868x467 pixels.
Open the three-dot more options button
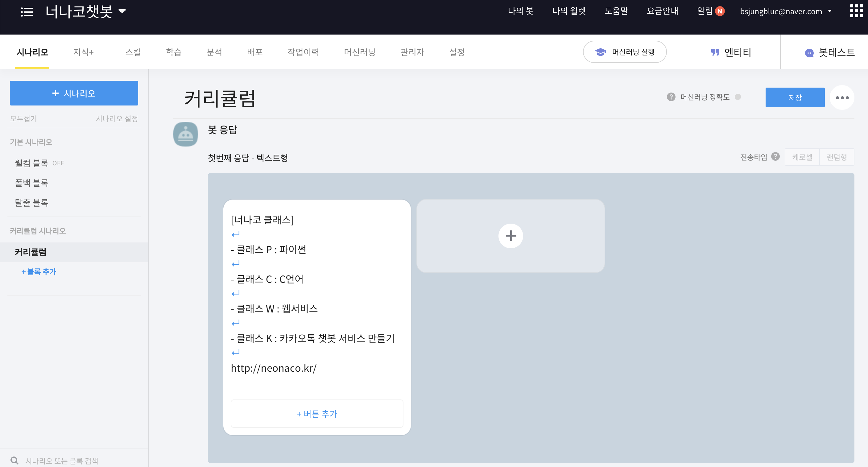tap(842, 98)
